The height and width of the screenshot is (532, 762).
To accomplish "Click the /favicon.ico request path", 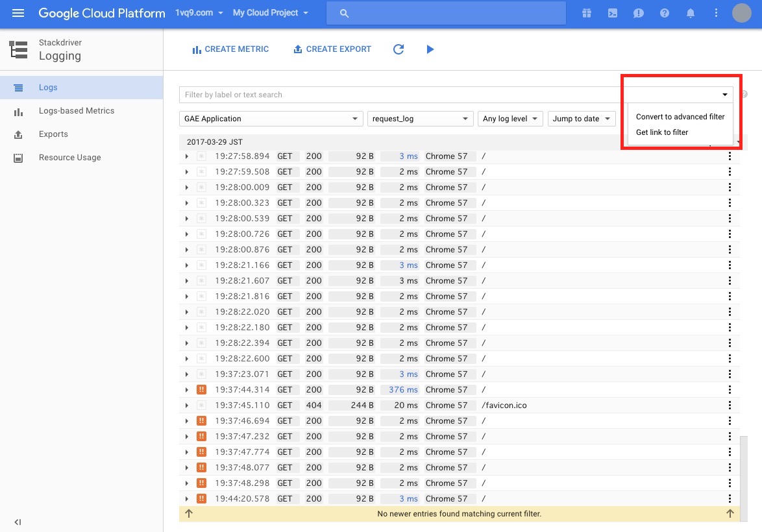I will pyautogui.click(x=504, y=405).
